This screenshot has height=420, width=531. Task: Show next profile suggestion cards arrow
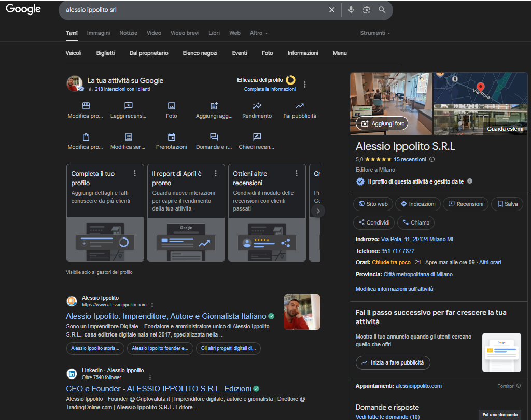click(x=318, y=211)
